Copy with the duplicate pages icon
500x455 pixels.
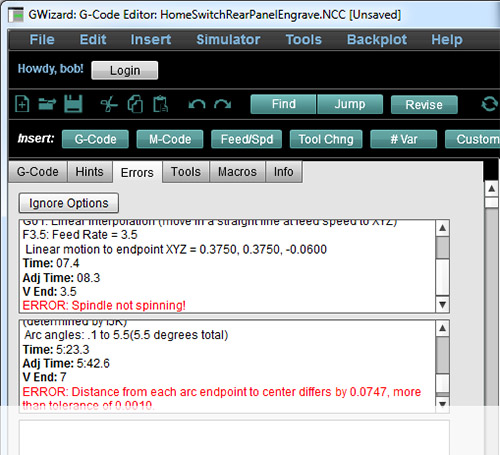click(x=135, y=104)
